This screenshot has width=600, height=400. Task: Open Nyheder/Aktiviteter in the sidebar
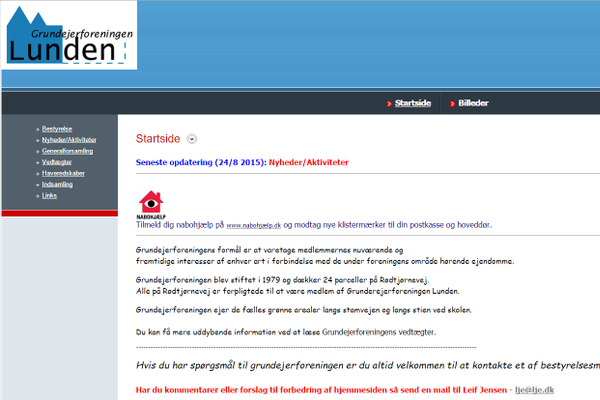(69, 140)
